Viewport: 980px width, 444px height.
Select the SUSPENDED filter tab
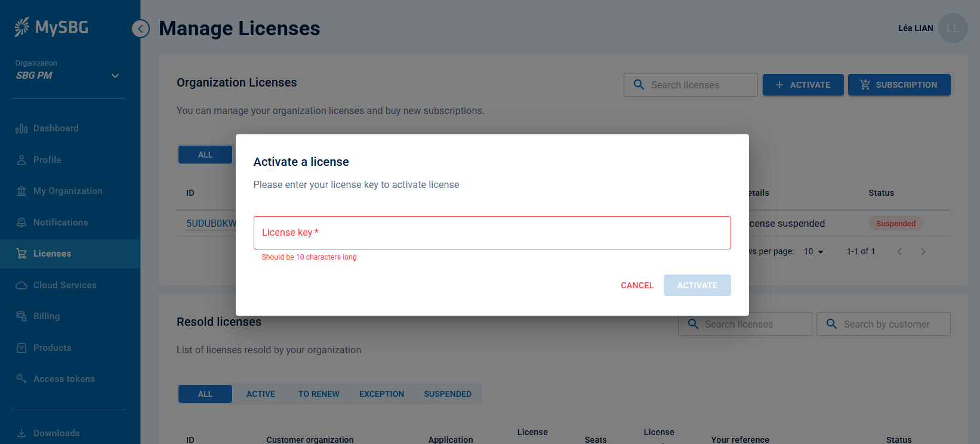448,394
